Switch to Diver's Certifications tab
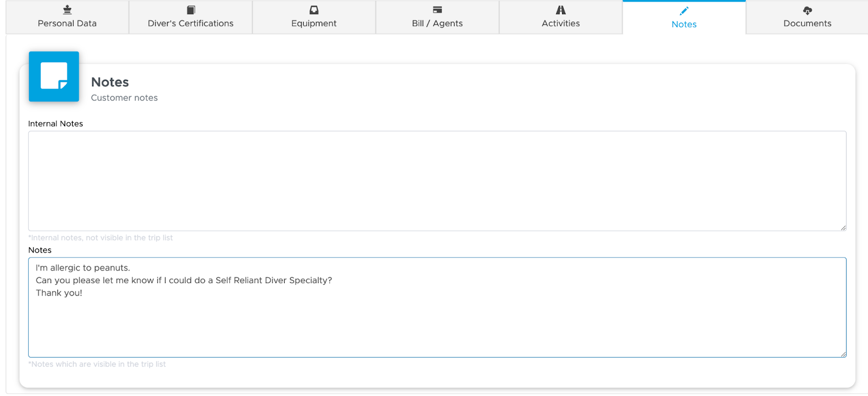 click(191, 17)
